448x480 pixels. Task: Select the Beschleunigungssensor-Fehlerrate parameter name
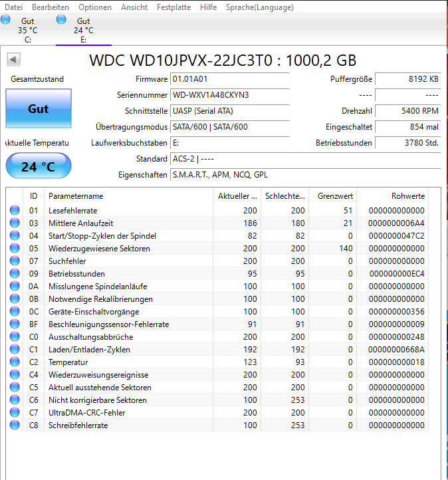click(x=108, y=324)
